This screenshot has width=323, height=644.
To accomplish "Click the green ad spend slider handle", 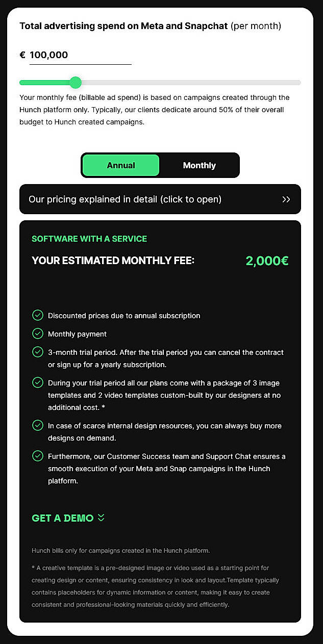I will pyautogui.click(x=75, y=82).
